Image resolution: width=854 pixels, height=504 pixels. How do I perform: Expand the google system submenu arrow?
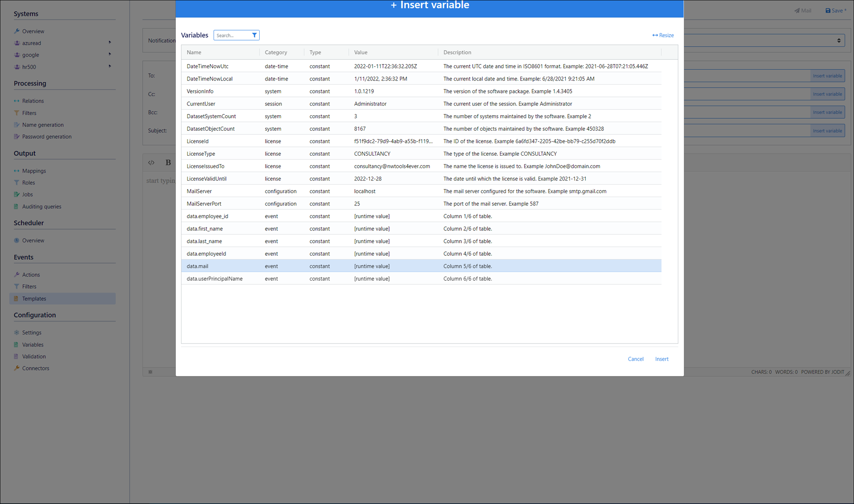(110, 54)
